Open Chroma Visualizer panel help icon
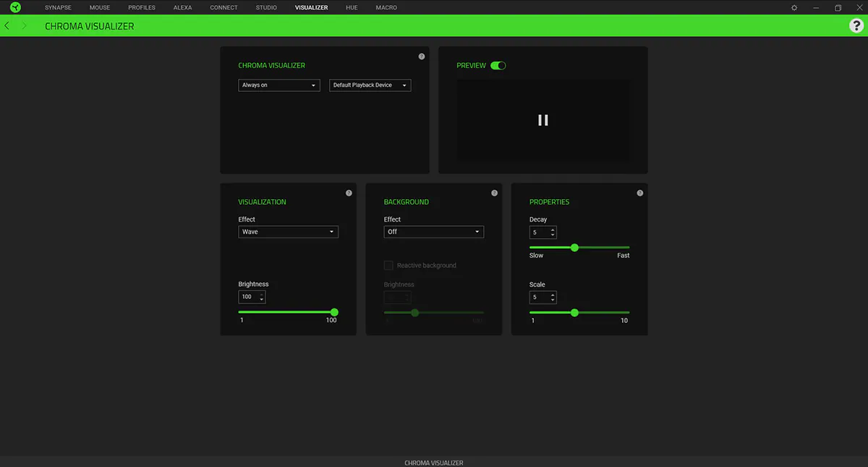This screenshot has height=467, width=868. pos(422,56)
